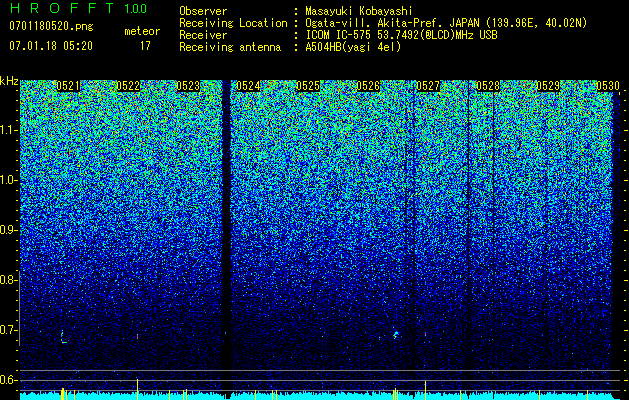Click the 0522 time marker label

(x=128, y=86)
